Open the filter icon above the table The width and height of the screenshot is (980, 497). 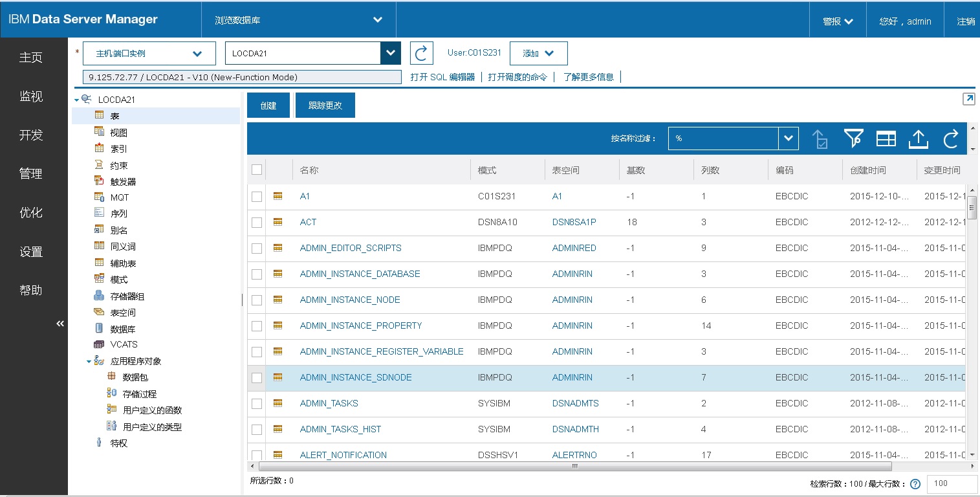click(854, 138)
